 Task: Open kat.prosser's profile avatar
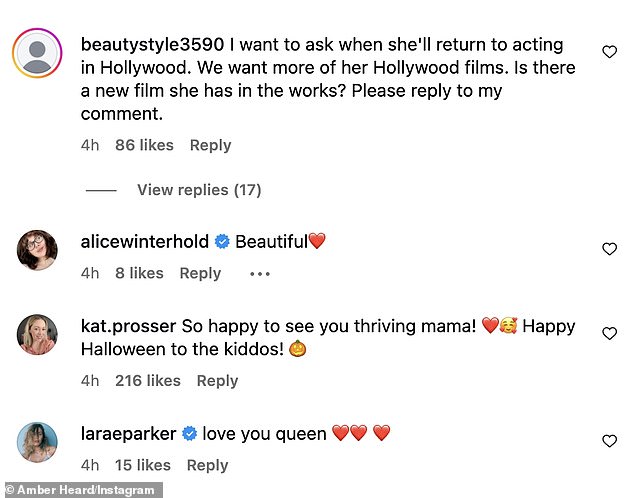pos(37,334)
